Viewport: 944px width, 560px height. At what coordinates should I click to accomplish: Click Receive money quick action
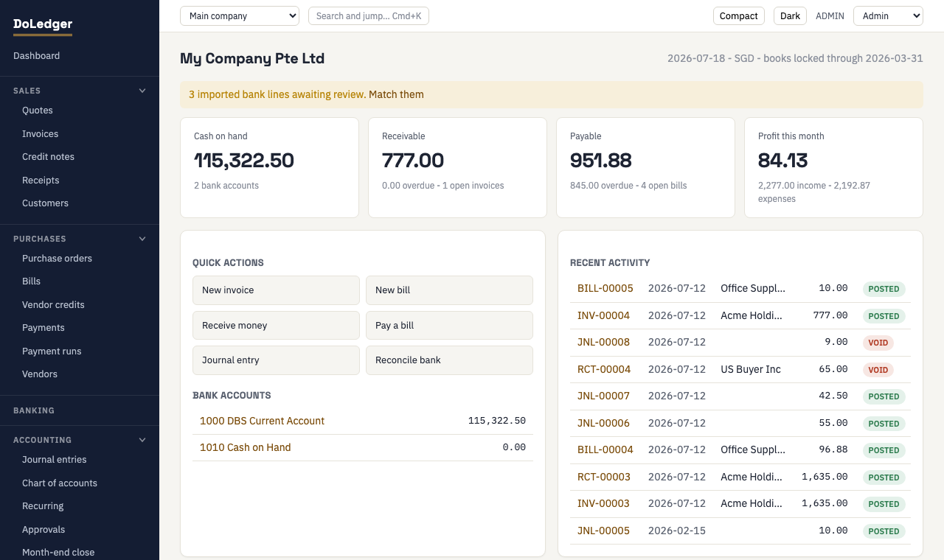pyautogui.click(x=276, y=326)
